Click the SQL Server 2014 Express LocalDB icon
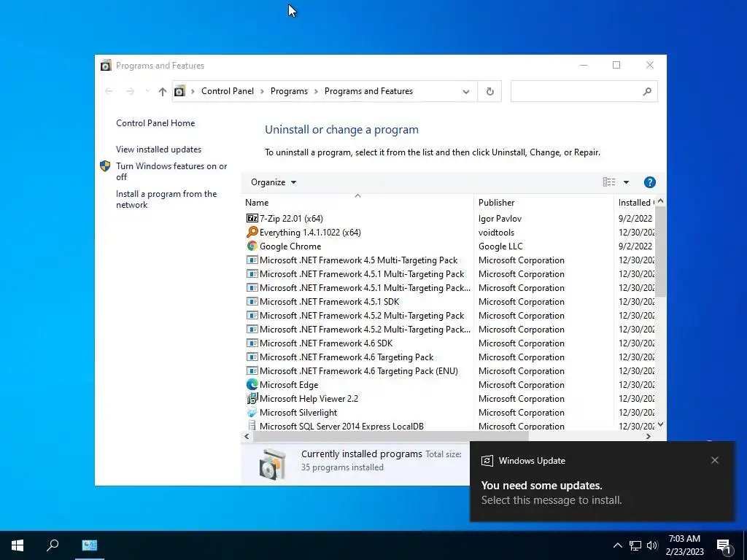Screen dimensions: 747x560 [x=252, y=426]
